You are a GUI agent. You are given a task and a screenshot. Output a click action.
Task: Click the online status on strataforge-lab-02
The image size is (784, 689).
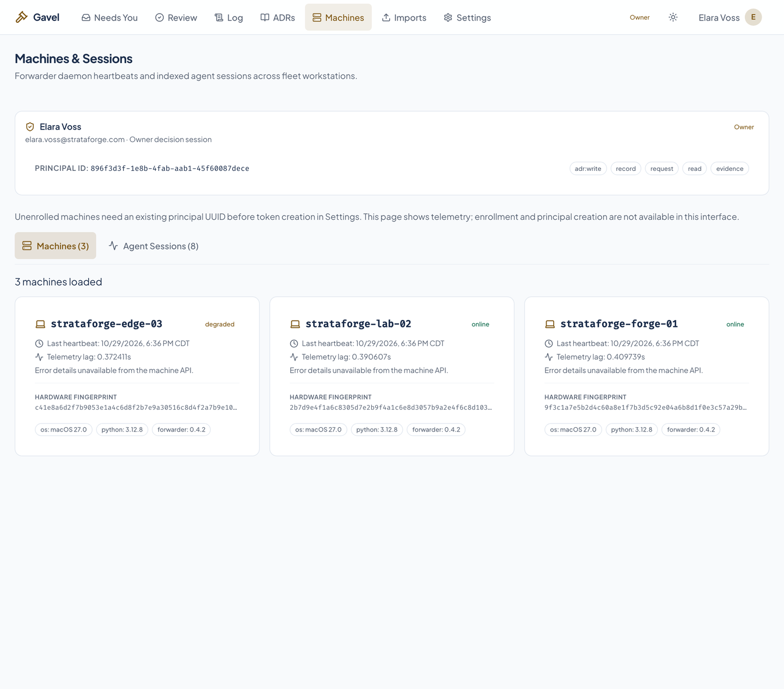(480, 324)
